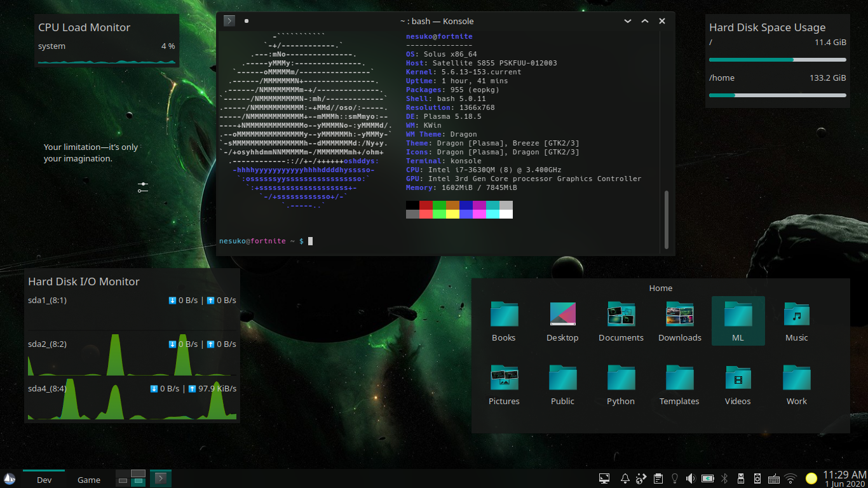
Task: Click the 4 % system CPU value
Action: coord(168,46)
